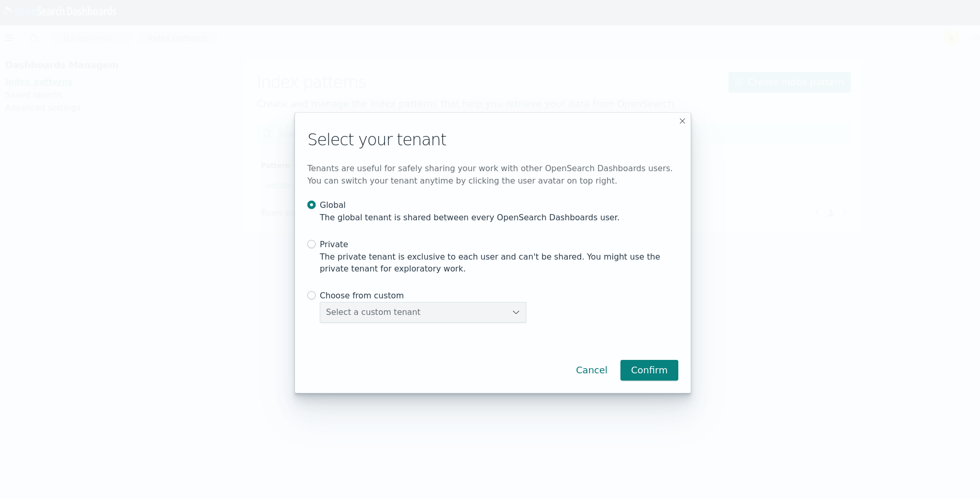Select the Global tenant radio button
The height and width of the screenshot is (499, 980).
pos(312,205)
